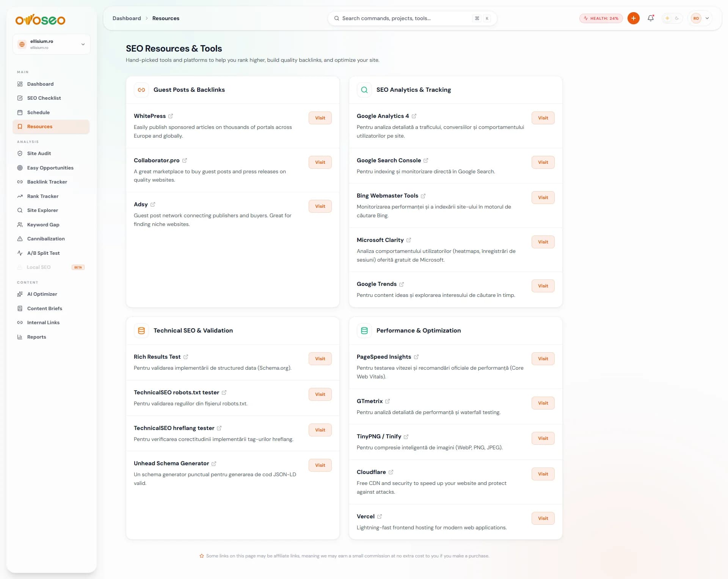728x579 pixels.
Task: Click external link icon next to TinyPNG / Tinify
Action: [x=406, y=436]
